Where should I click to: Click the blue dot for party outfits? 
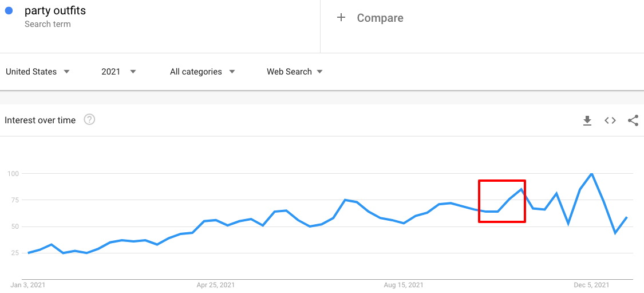(9, 11)
